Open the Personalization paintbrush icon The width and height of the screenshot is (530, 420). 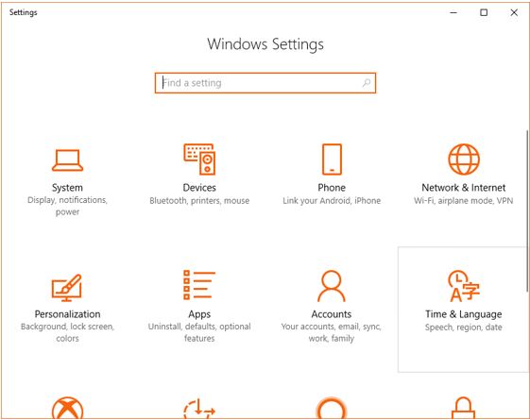click(x=66, y=287)
